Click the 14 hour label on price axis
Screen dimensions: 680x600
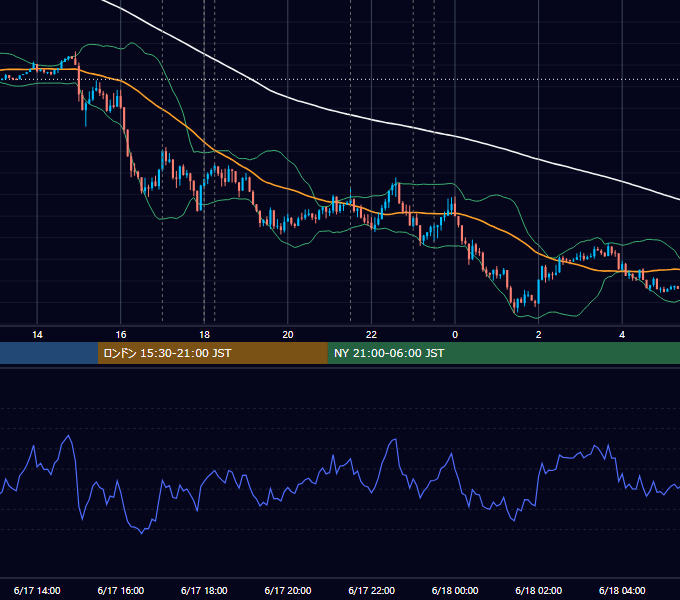point(37,335)
